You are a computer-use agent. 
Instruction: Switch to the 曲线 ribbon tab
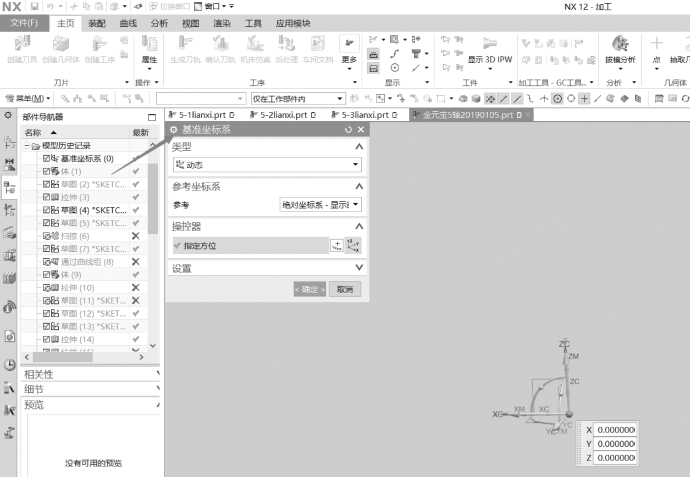128,23
